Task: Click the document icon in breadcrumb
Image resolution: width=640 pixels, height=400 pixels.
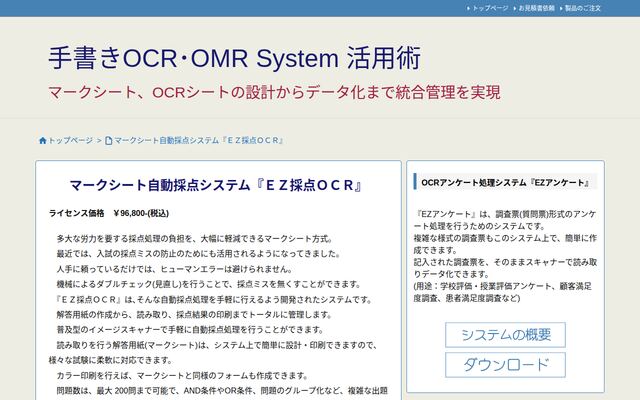Action: point(109,141)
